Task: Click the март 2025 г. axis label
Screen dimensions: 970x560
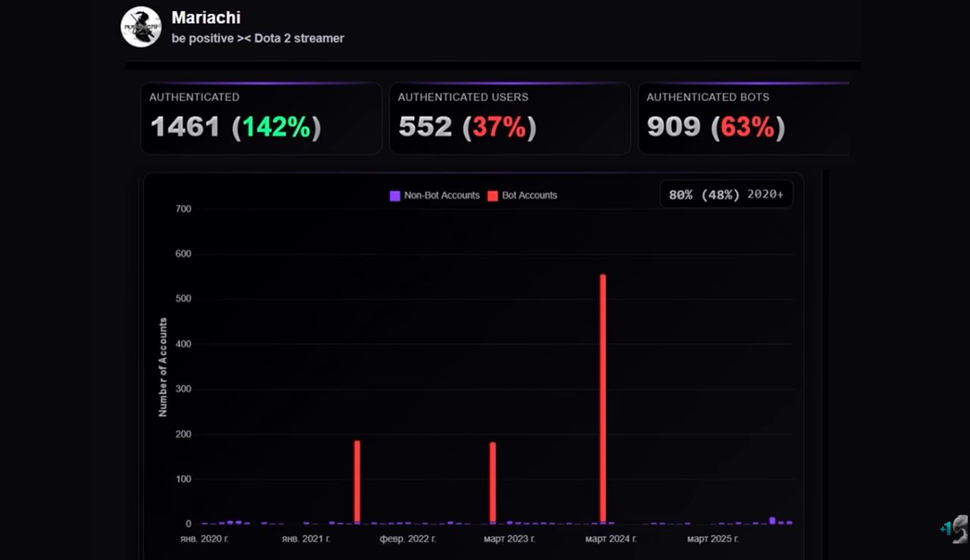Action: click(712, 539)
